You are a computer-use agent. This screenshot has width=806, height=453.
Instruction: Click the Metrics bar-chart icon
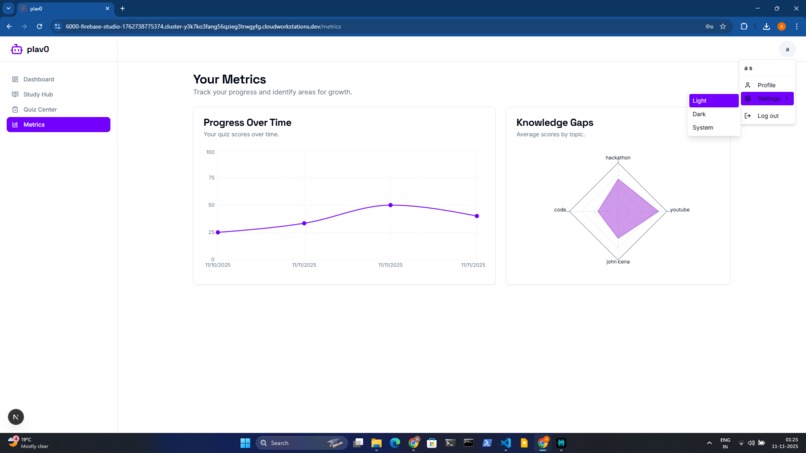[x=15, y=124]
